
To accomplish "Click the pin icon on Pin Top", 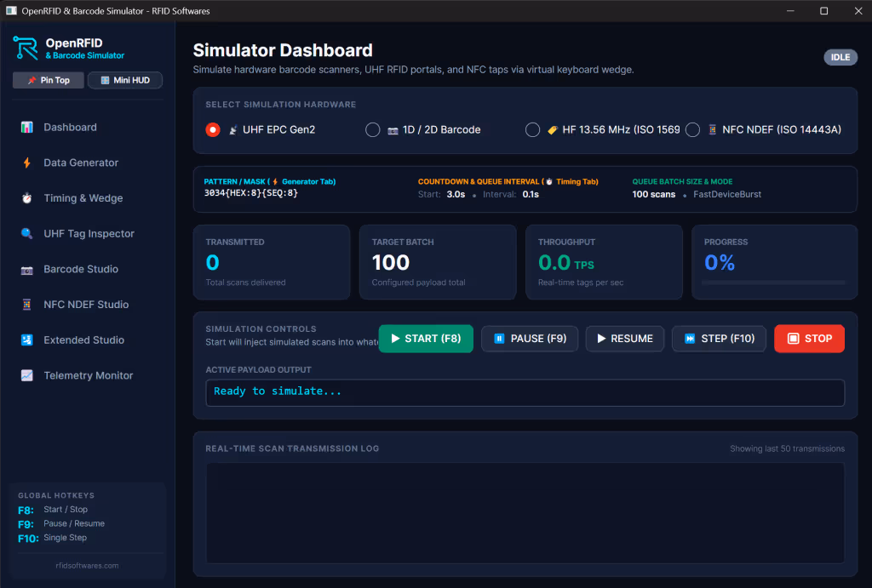I will point(32,80).
